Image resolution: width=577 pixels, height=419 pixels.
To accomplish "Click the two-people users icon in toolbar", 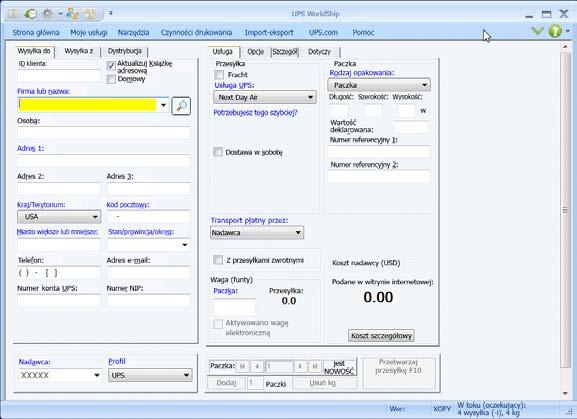I will tap(72, 14).
